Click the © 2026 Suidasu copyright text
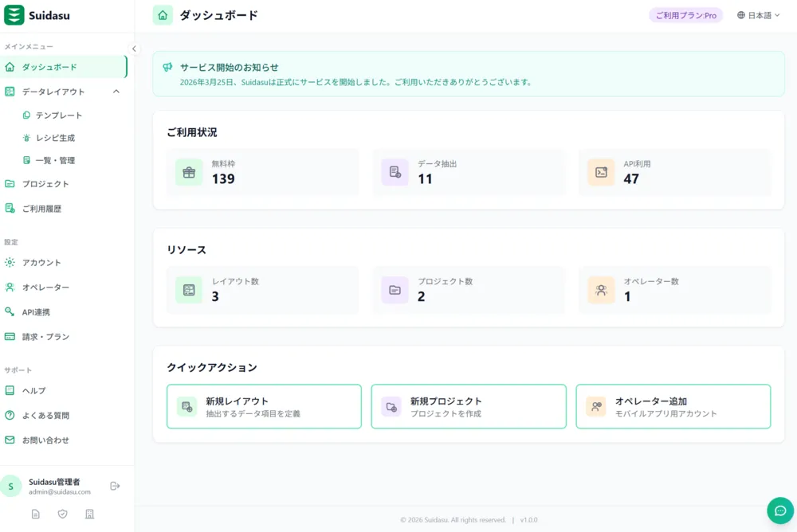 tap(453, 520)
